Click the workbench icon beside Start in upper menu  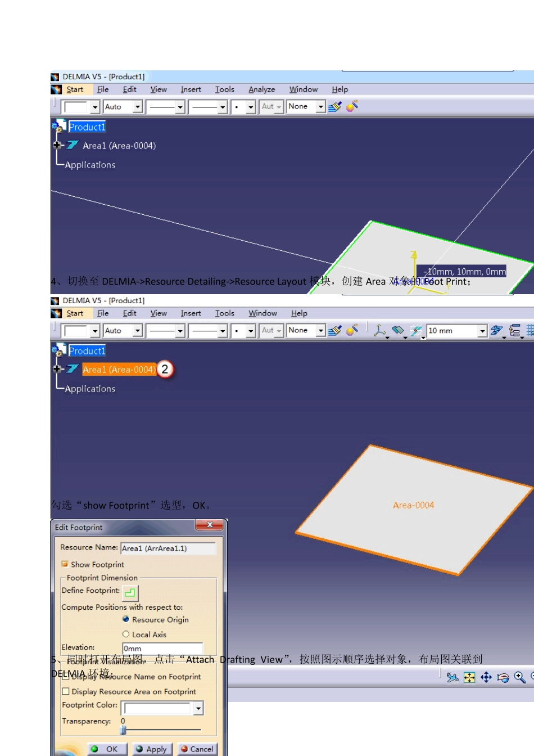[56, 89]
